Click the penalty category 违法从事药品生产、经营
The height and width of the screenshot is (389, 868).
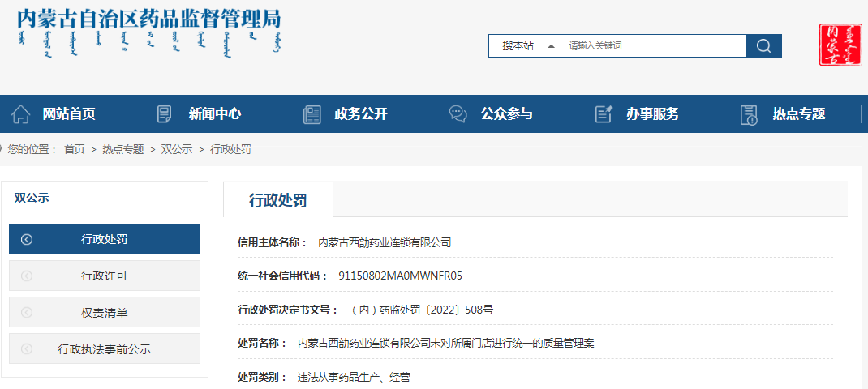[x=354, y=378]
